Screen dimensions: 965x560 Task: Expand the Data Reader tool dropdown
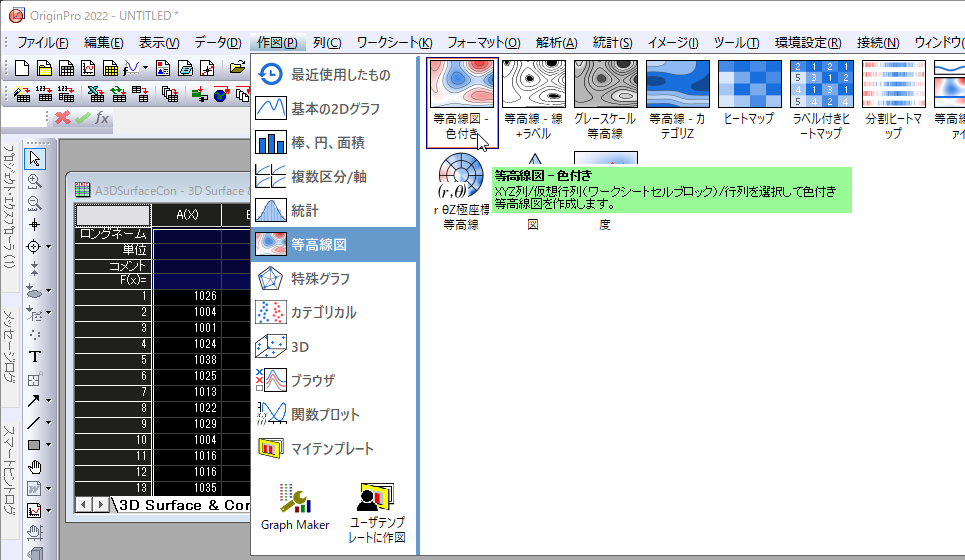point(49,247)
